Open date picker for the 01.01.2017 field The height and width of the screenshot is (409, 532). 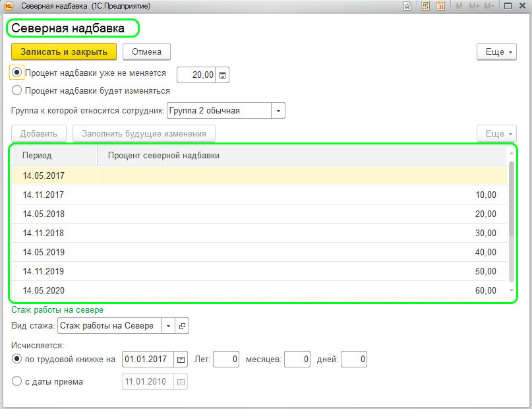coord(181,360)
